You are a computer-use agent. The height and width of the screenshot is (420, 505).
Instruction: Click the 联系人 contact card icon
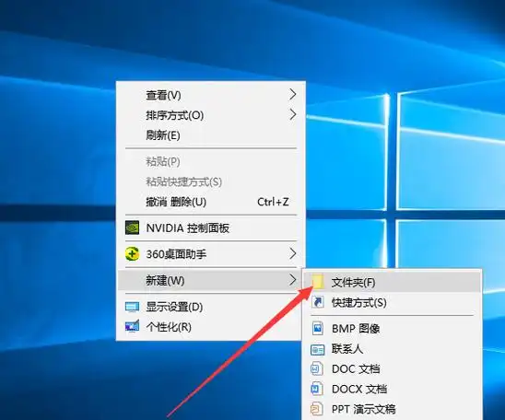[318, 349]
